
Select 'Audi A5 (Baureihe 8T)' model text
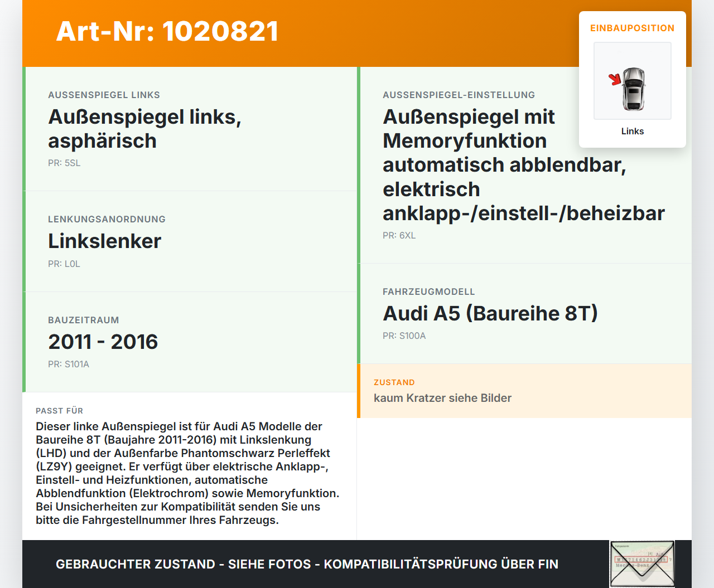(490, 313)
